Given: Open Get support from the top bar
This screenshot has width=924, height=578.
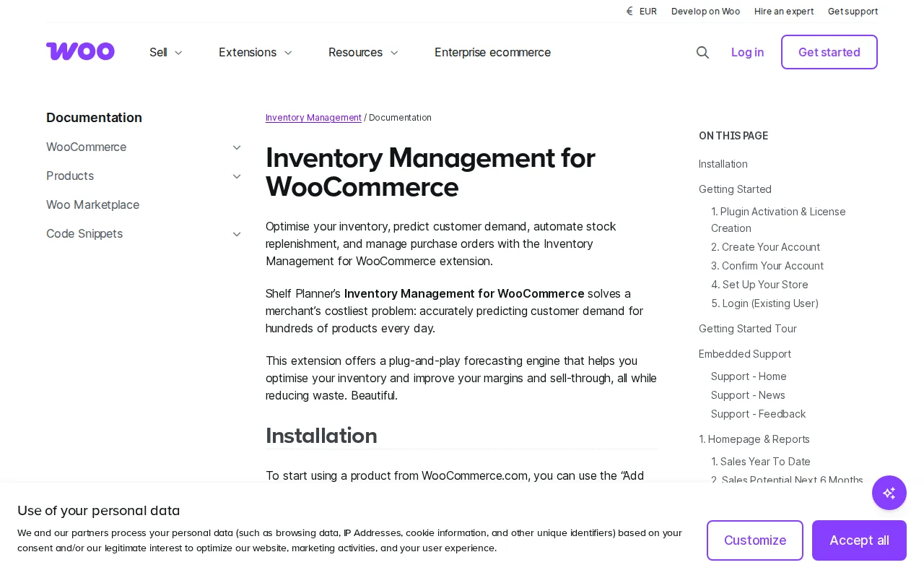Looking at the screenshot, I should [853, 11].
